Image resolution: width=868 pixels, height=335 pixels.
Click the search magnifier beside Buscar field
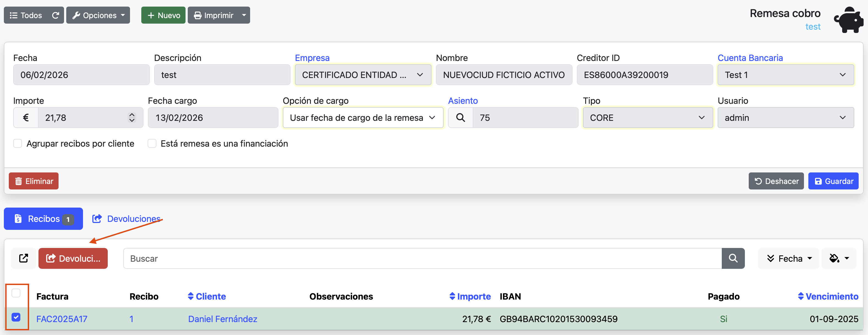click(x=733, y=258)
